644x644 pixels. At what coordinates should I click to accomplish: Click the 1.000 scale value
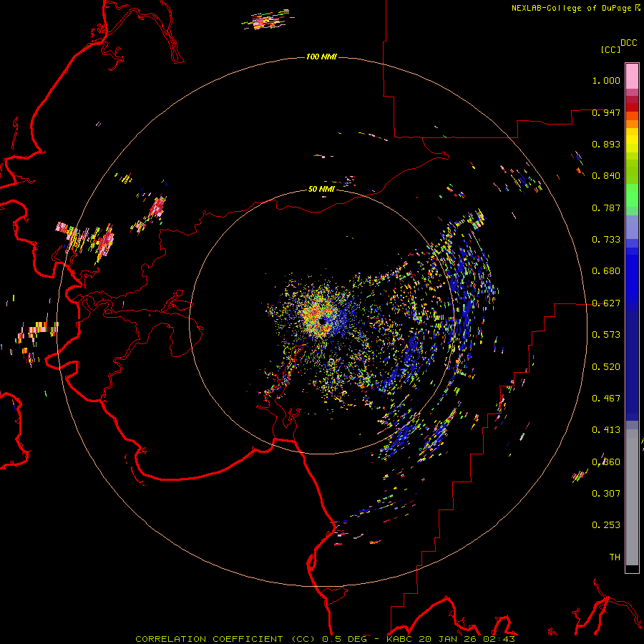coord(606,80)
